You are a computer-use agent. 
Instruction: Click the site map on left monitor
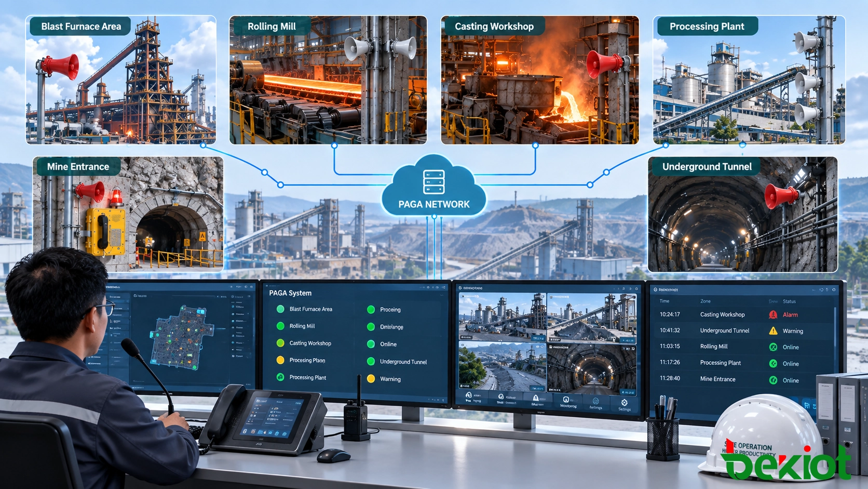tap(181, 338)
